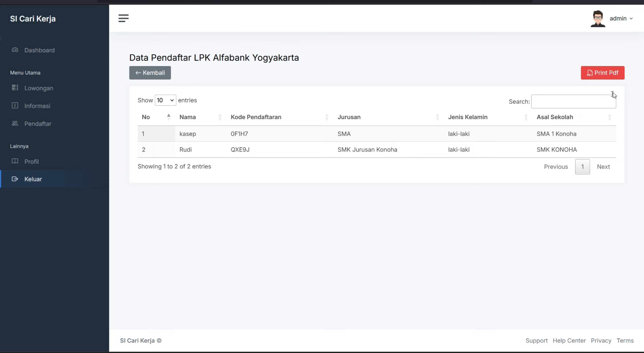Screen dimensions: 644x353
Task: Click the Profil book icon
Action: point(15,161)
